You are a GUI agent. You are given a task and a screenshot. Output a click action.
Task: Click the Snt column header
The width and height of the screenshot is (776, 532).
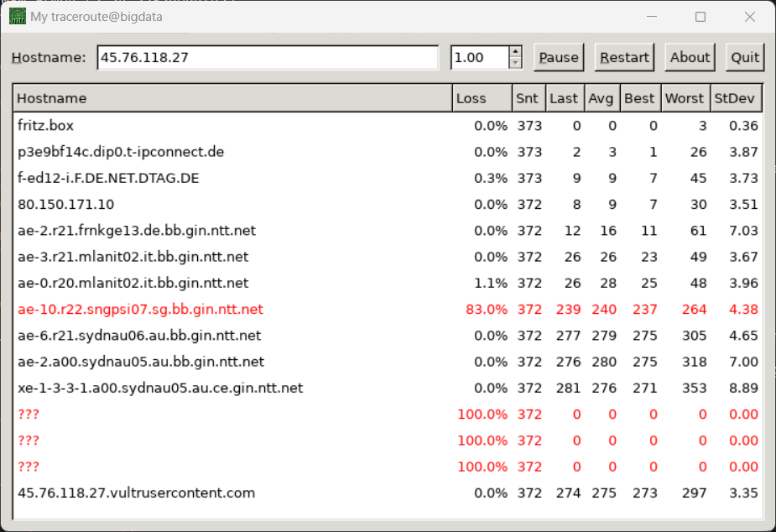tap(529, 98)
